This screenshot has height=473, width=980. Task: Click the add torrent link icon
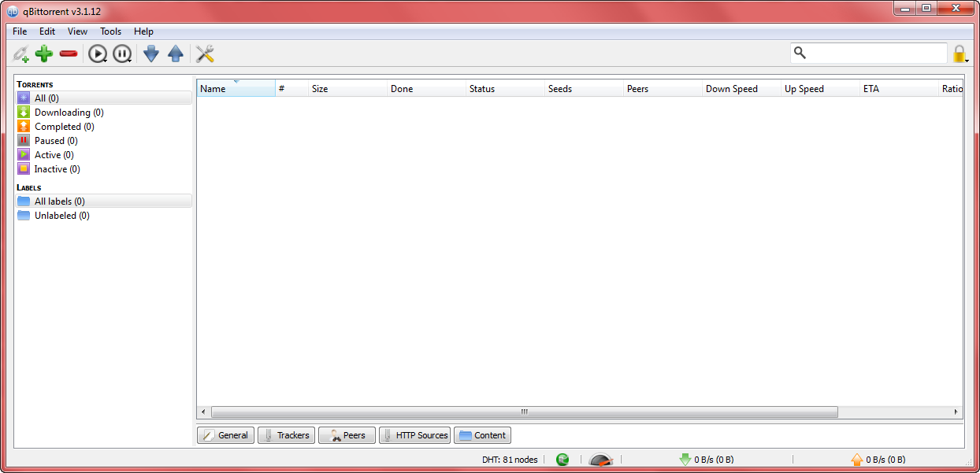21,54
